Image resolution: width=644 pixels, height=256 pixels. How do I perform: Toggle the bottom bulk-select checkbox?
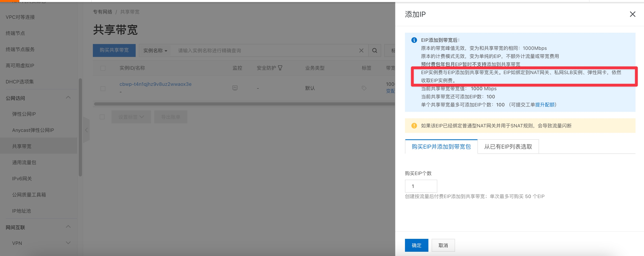coord(102,117)
